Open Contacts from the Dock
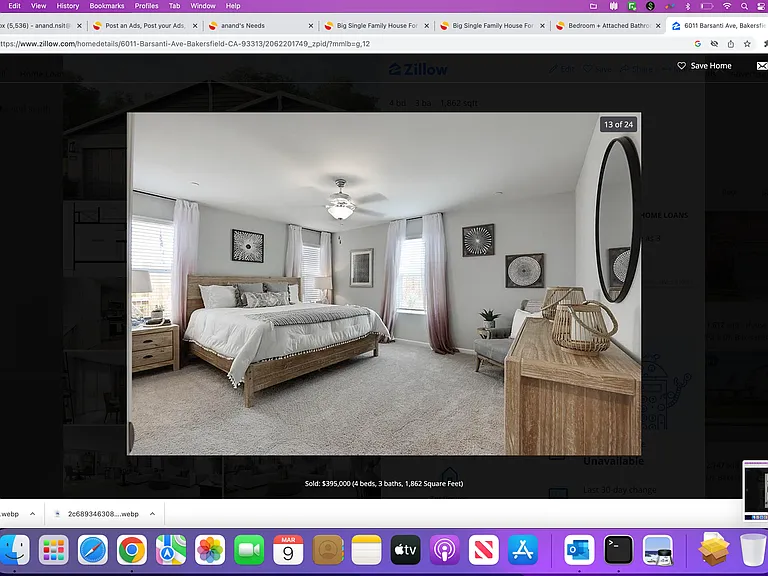 327,550
